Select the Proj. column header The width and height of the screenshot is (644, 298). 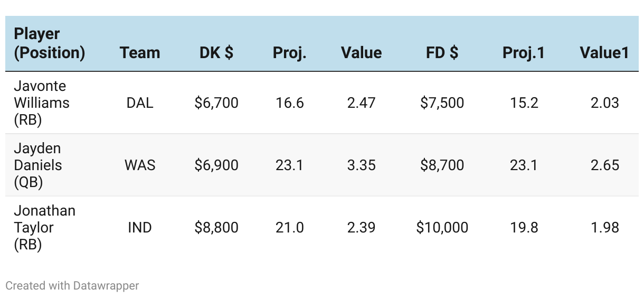click(289, 53)
